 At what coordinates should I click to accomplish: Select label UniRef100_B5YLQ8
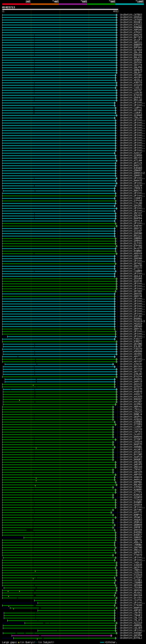[x=131, y=100]
